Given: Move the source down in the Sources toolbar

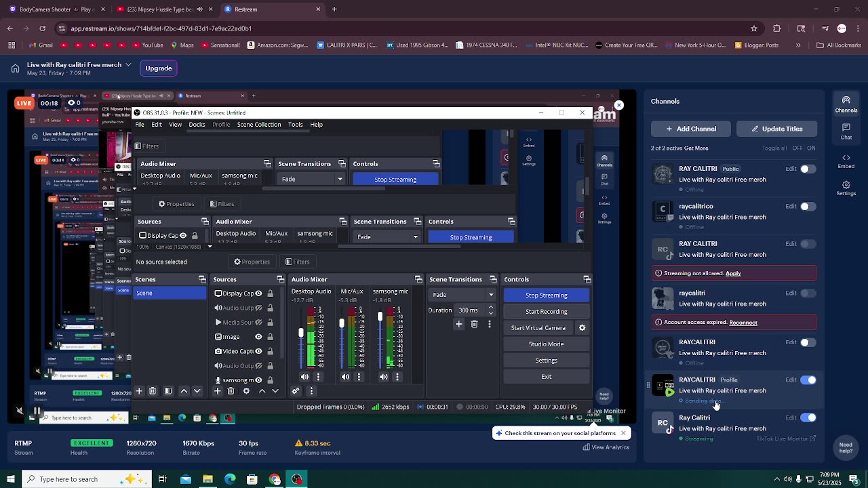Looking at the screenshot, I should coord(275,391).
